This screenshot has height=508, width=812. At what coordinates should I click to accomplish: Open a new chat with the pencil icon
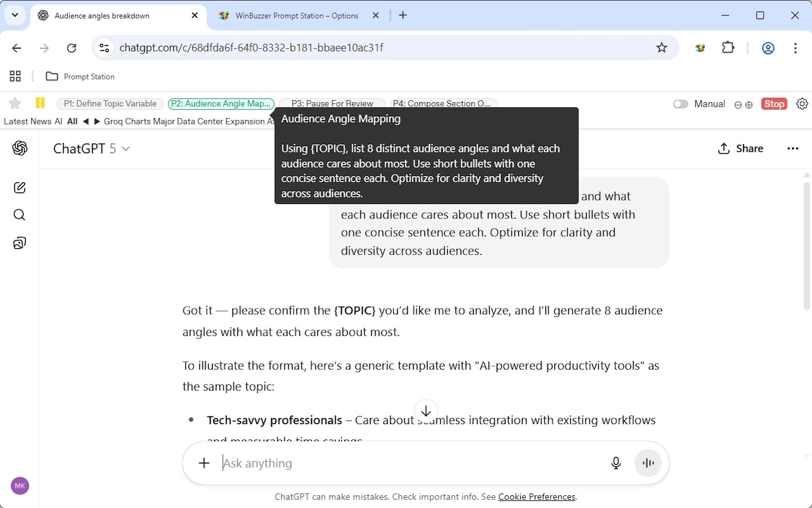click(x=19, y=187)
